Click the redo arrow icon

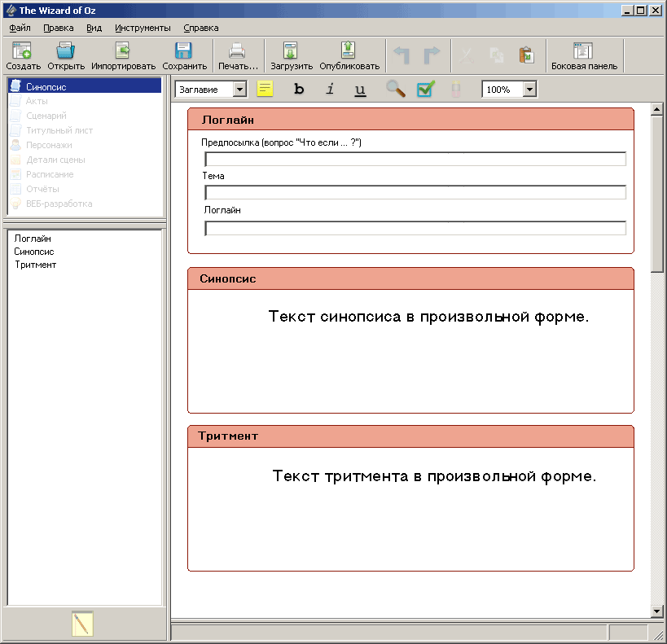pos(432,55)
